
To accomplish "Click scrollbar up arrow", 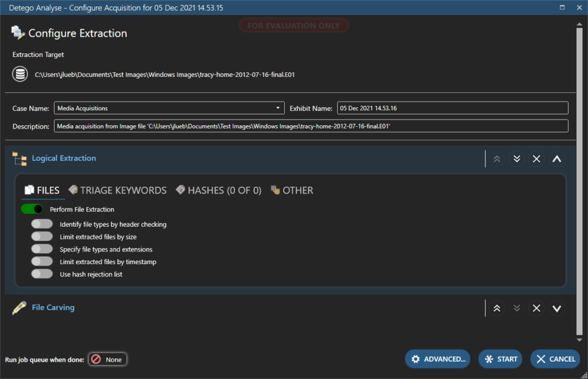I will [579, 24].
